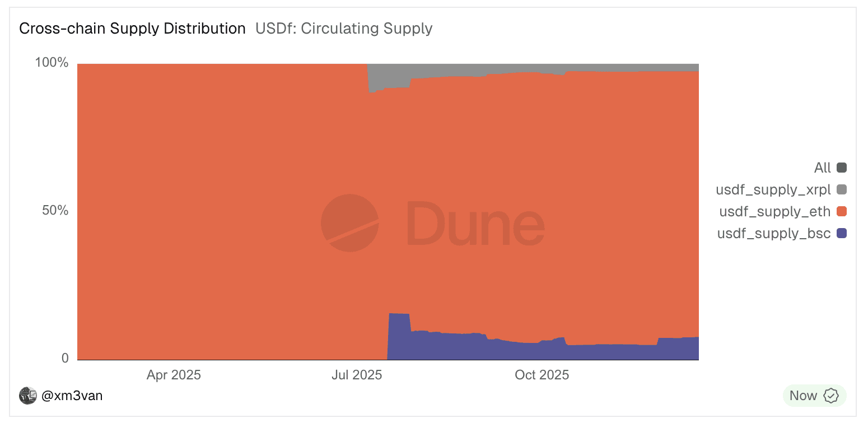The width and height of the screenshot is (868, 427).
Task: Toggle the usdf_supply_xrpl gray legend swatch
Action: [841, 189]
